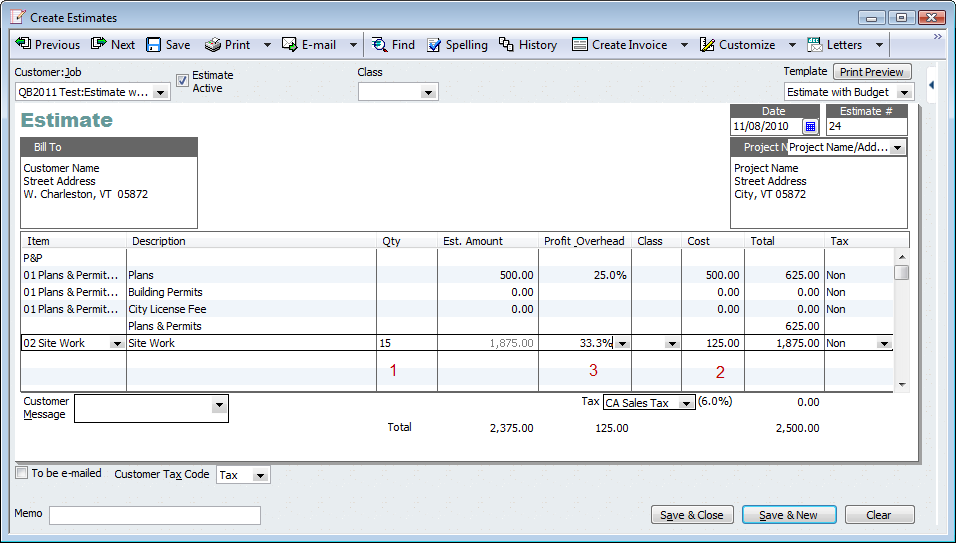Expand the CA Sales Tax dropdown

(686, 403)
